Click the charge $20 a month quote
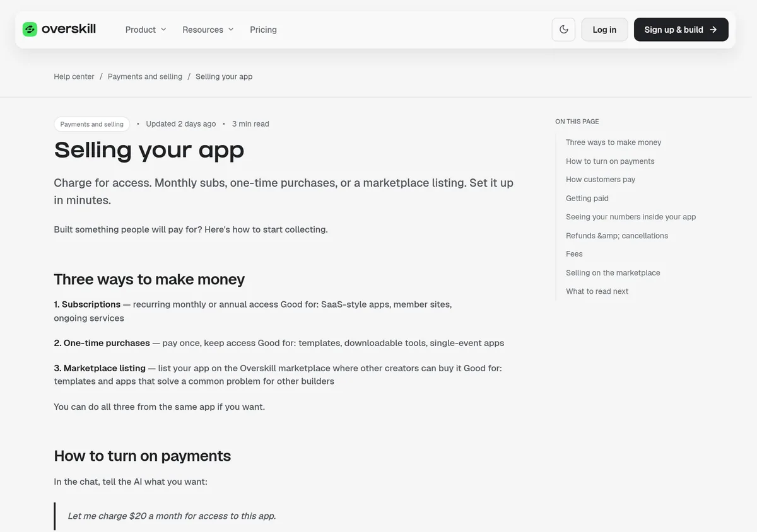 tap(172, 516)
